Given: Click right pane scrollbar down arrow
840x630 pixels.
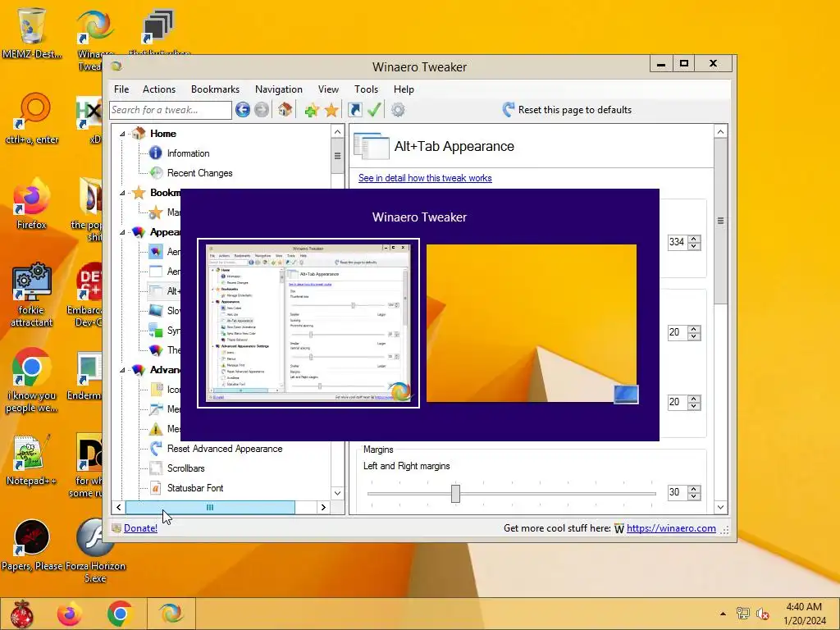Looking at the screenshot, I should coord(720,507).
